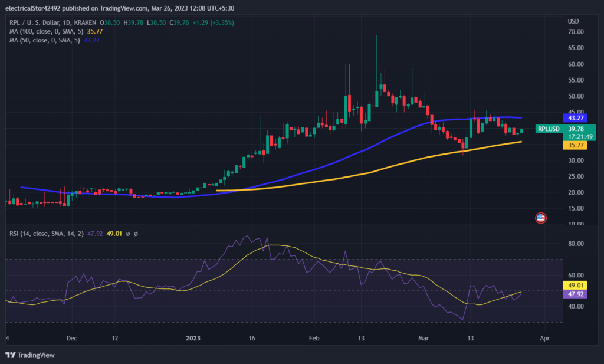Click the Dec label on time axis
The width and height of the screenshot is (604, 364).
point(71,338)
